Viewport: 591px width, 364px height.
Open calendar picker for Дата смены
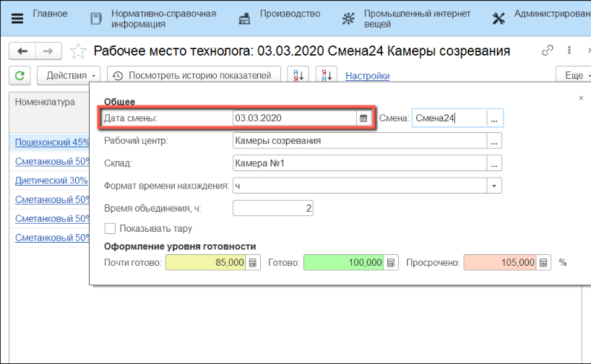point(363,118)
